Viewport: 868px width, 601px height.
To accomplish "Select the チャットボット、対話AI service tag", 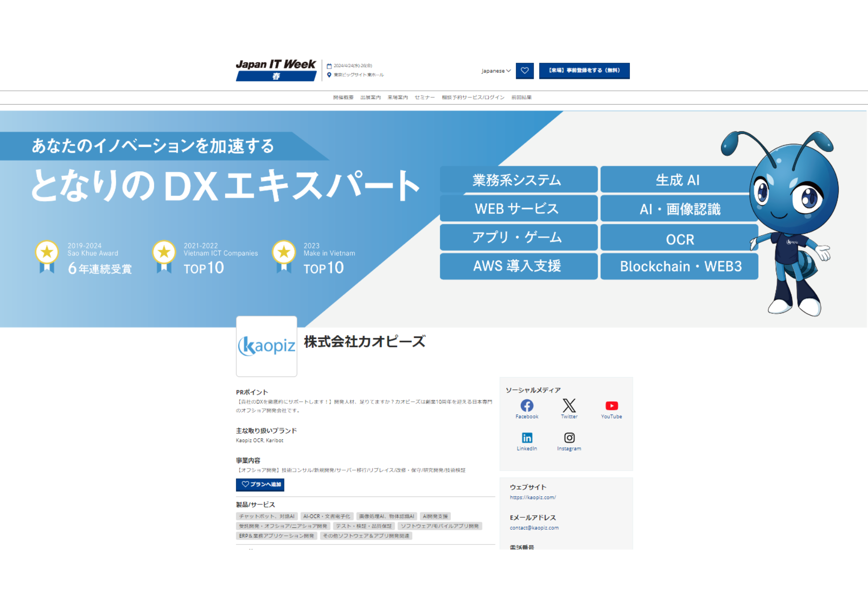I will [267, 516].
